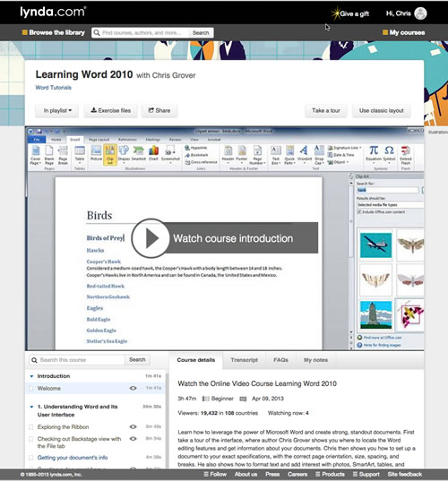Collapse the Understanding Word and Its User Interface section
The width and height of the screenshot is (448, 481).
coord(31,407)
